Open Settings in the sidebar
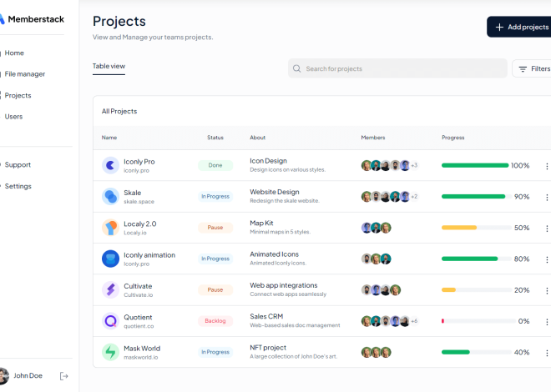The height and width of the screenshot is (392, 551). [x=18, y=186]
